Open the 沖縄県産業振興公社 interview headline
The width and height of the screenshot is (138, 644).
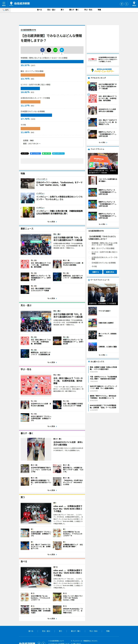(59, 212)
